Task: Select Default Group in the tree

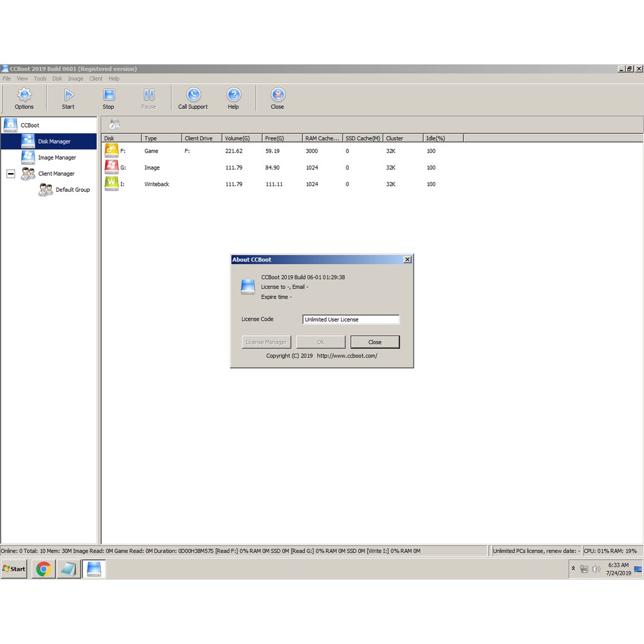Action: tap(72, 190)
